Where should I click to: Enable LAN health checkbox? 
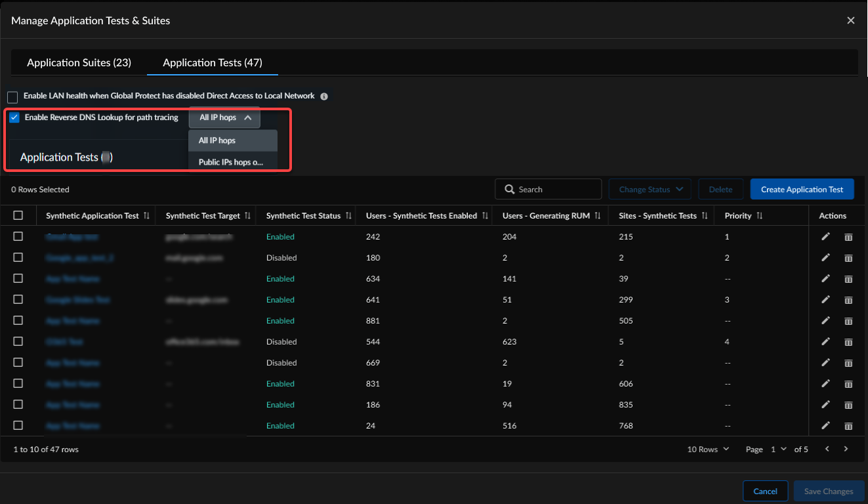tap(12, 97)
